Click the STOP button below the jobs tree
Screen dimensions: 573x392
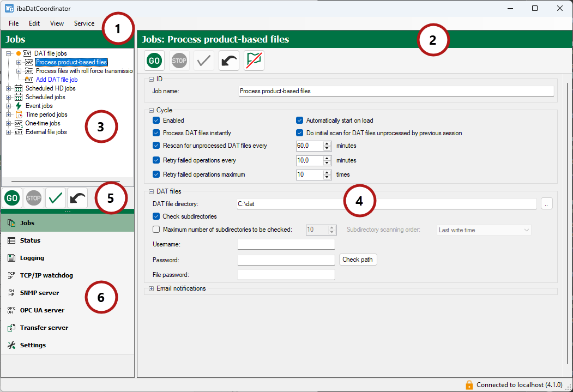pos(34,198)
